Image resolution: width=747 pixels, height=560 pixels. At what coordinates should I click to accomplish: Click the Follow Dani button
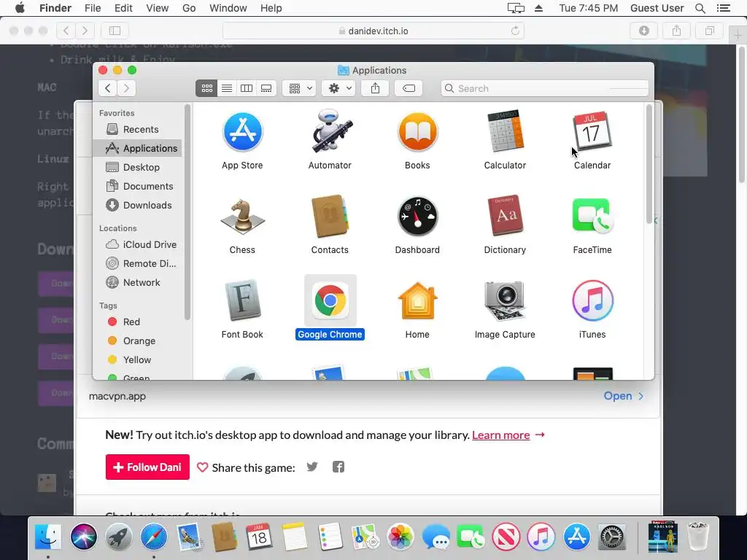(x=147, y=467)
